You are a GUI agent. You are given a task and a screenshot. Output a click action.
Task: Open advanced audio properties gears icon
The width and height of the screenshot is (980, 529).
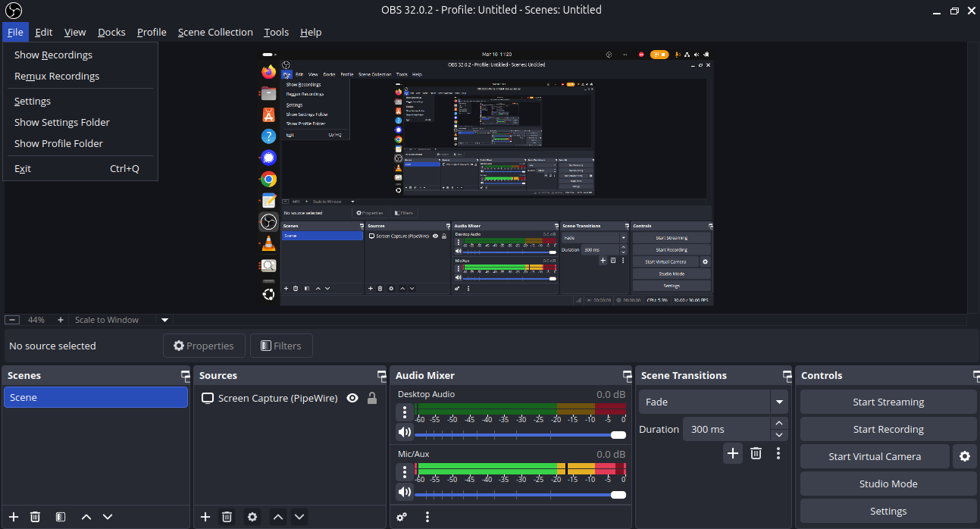pyautogui.click(x=402, y=517)
